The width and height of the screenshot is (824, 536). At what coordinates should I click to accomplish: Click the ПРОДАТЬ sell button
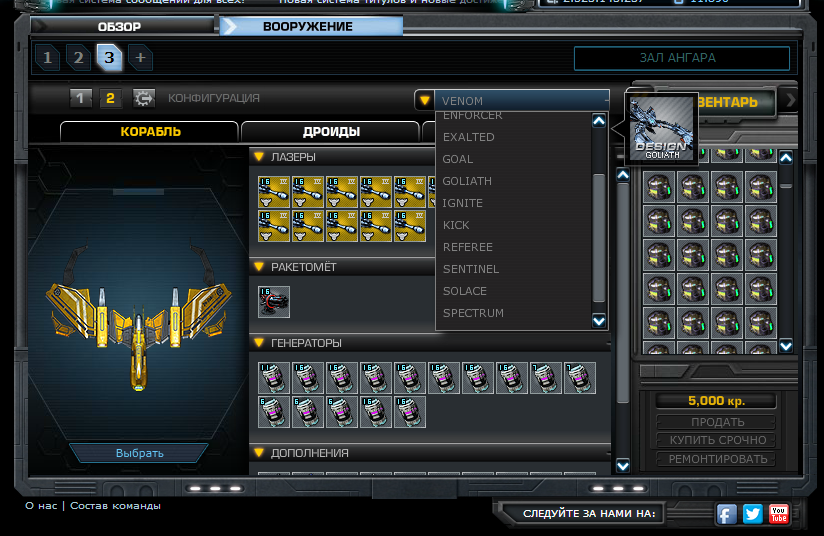tap(717, 422)
